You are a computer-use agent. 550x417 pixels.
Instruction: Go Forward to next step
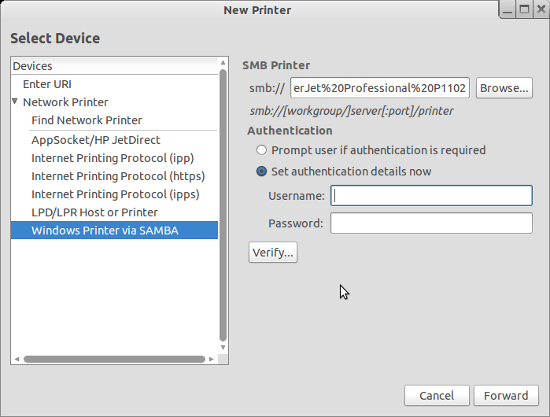coord(506,396)
